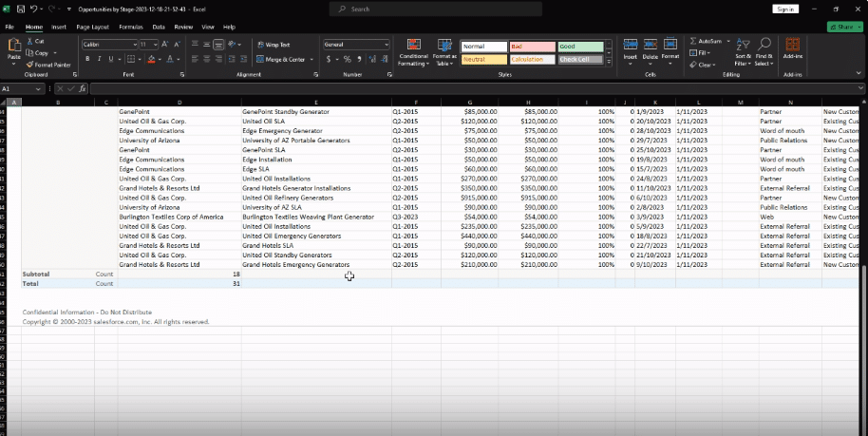This screenshot has width=868, height=436.
Task: Click in the Search box
Action: 436,9
